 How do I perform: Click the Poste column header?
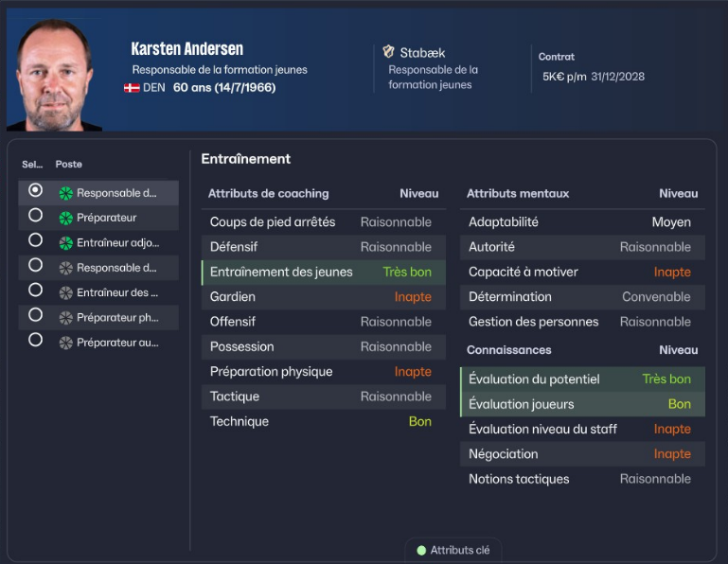pos(68,165)
